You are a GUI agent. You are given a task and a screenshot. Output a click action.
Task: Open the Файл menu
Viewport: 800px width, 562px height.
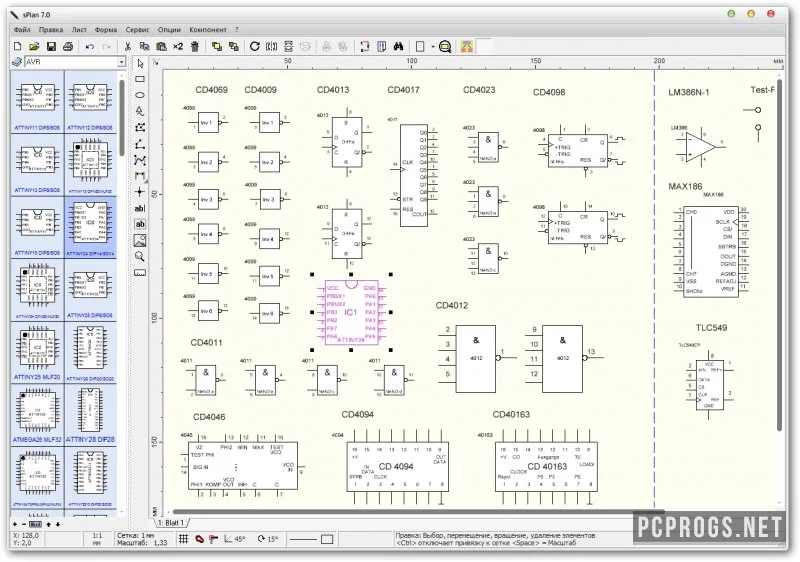22,30
